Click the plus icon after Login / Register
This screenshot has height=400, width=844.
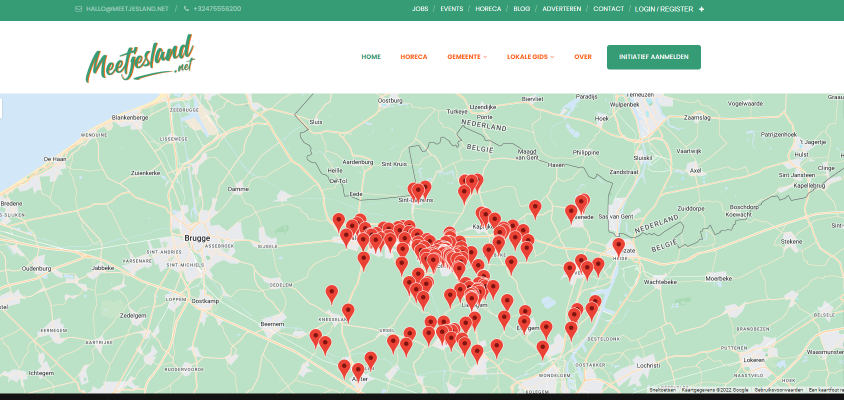tap(701, 9)
